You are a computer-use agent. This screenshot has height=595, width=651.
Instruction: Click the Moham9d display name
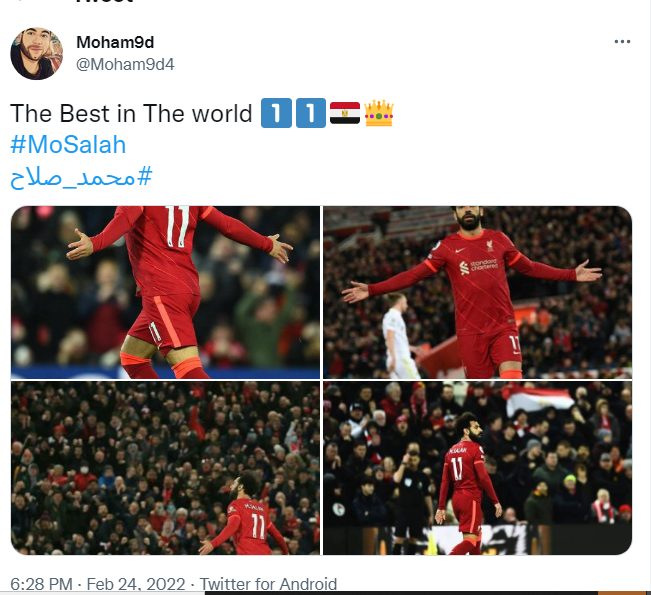(115, 42)
